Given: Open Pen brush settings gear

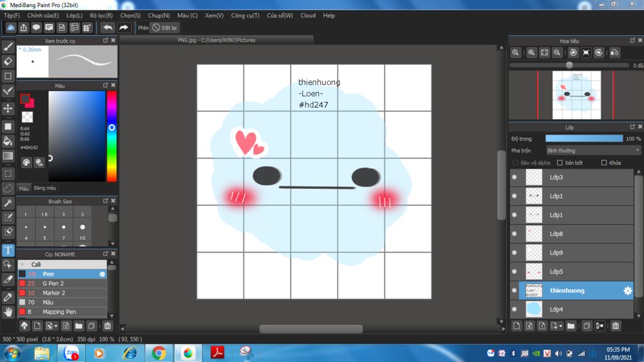Looking at the screenshot, I should click(103, 274).
